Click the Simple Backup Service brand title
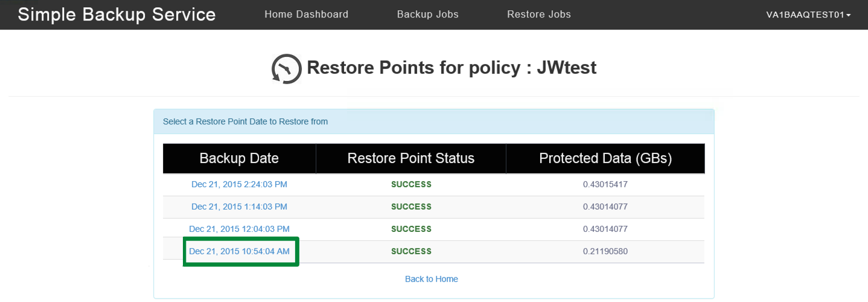This screenshot has height=302, width=868. (116, 14)
